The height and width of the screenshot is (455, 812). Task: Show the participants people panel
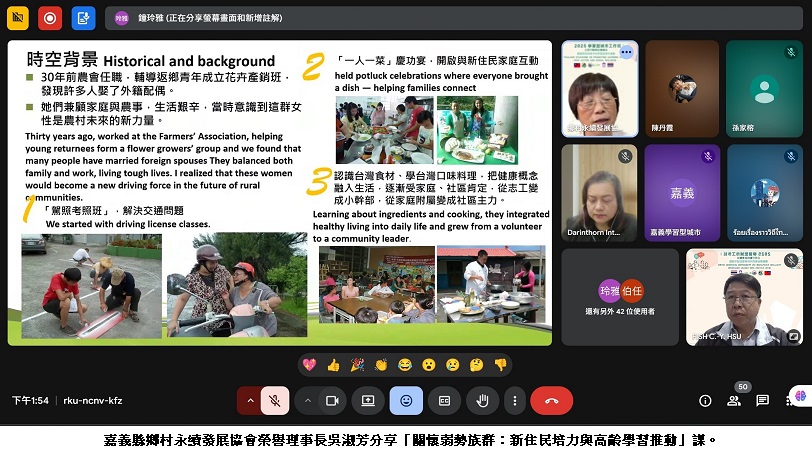[x=734, y=400]
